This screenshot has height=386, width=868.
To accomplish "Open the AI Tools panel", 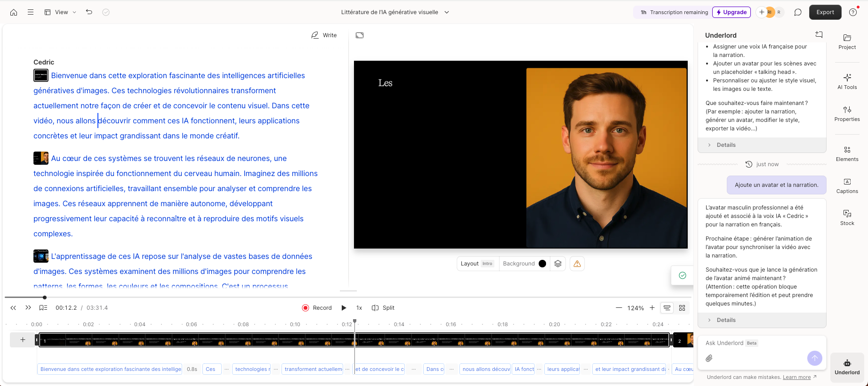I will (847, 81).
